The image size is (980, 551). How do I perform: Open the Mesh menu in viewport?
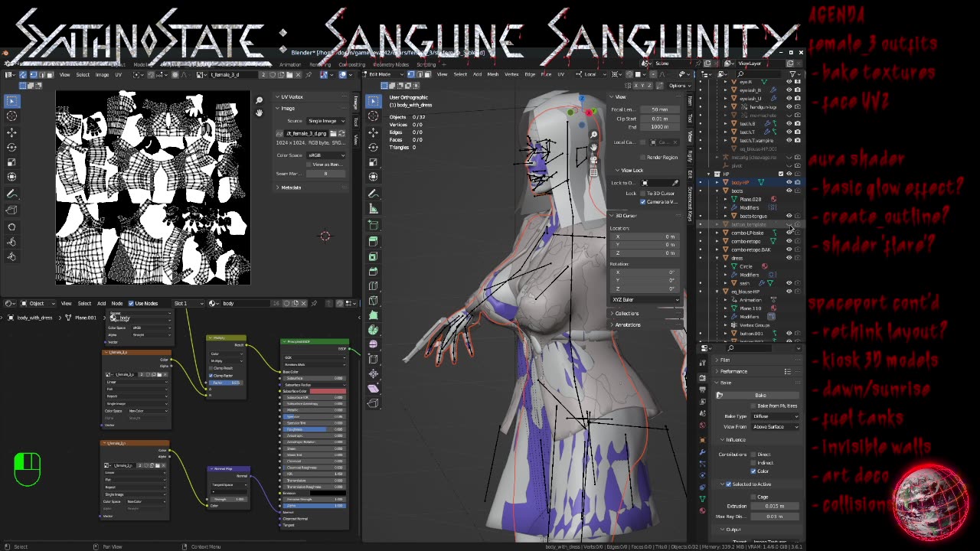coord(492,74)
